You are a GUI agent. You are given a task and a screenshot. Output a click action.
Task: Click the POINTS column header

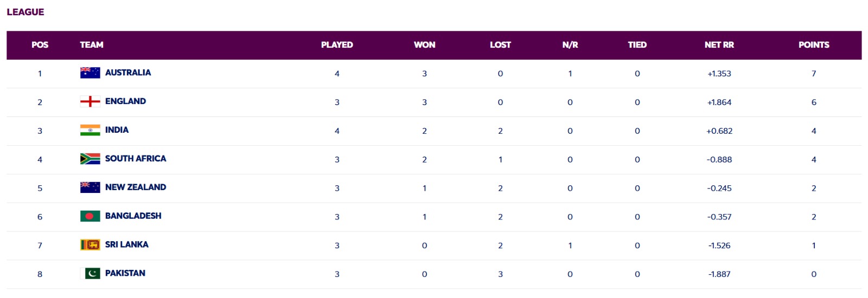click(x=814, y=45)
